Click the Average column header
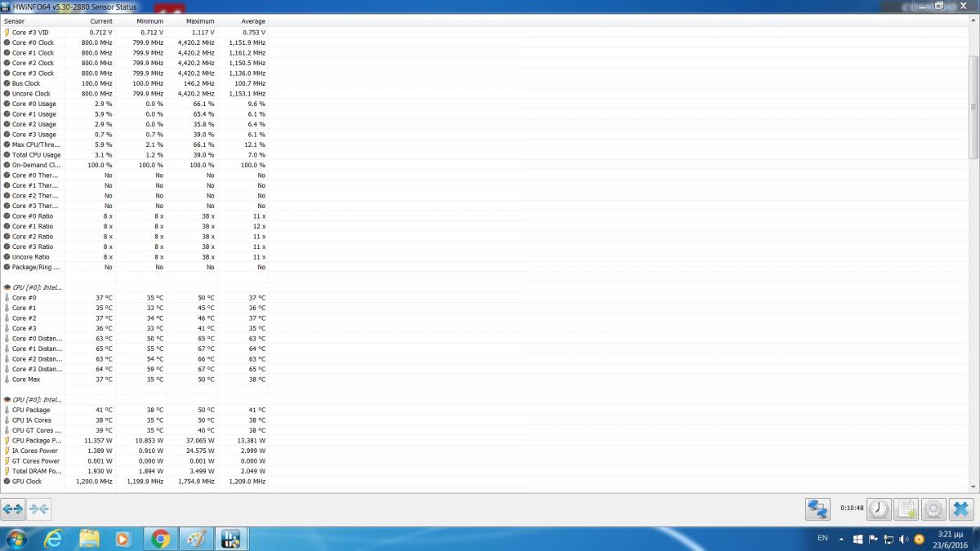 click(x=243, y=21)
